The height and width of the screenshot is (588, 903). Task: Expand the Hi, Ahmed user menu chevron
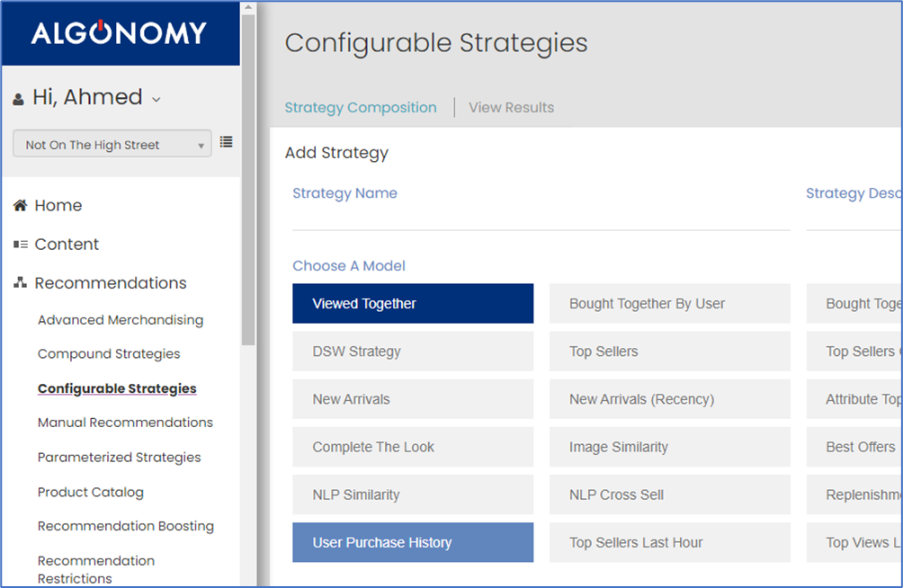click(156, 100)
